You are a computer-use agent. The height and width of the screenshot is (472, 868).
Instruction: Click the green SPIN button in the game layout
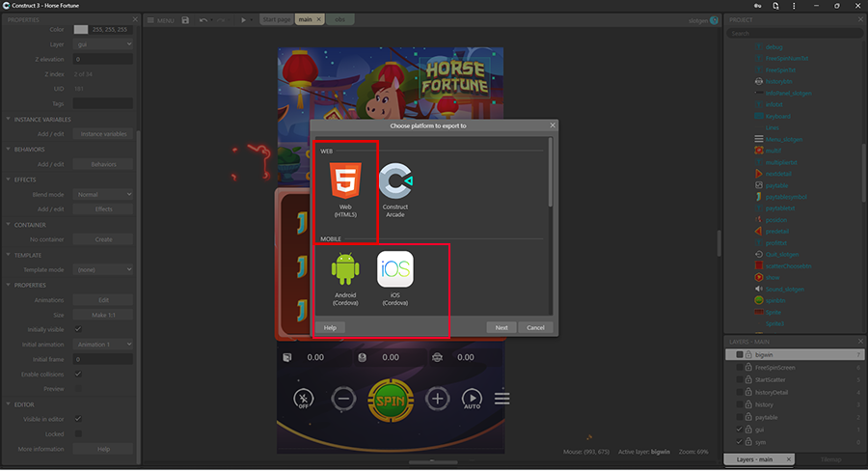(389, 398)
